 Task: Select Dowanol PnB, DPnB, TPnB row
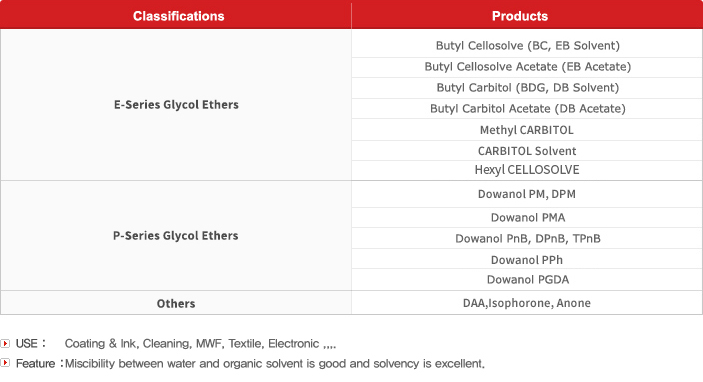[x=527, y=239]
